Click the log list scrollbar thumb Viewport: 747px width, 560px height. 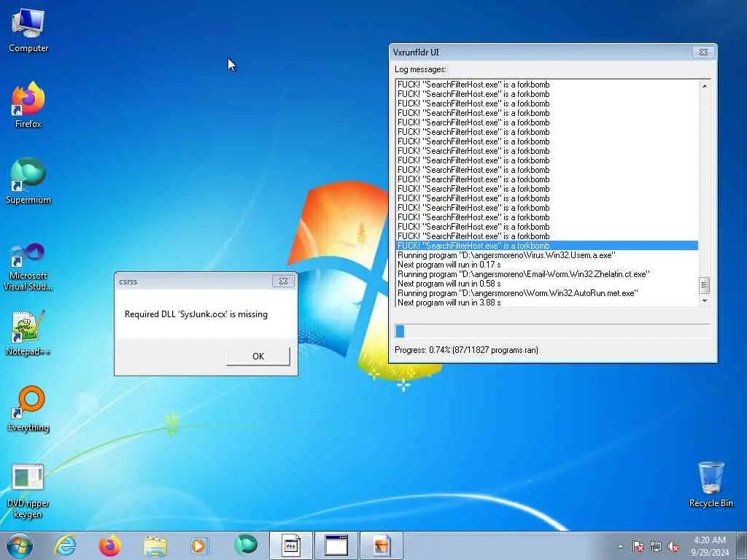(x=704, y=285)
